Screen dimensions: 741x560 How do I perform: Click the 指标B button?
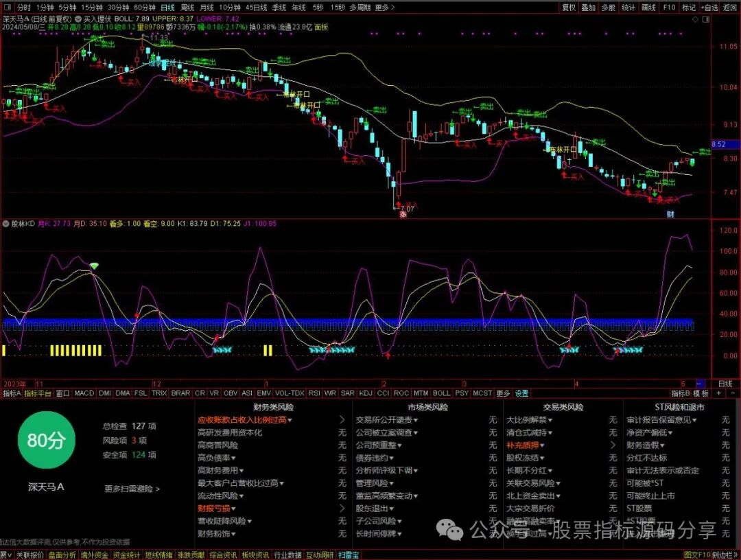click(x=681, y=393)
